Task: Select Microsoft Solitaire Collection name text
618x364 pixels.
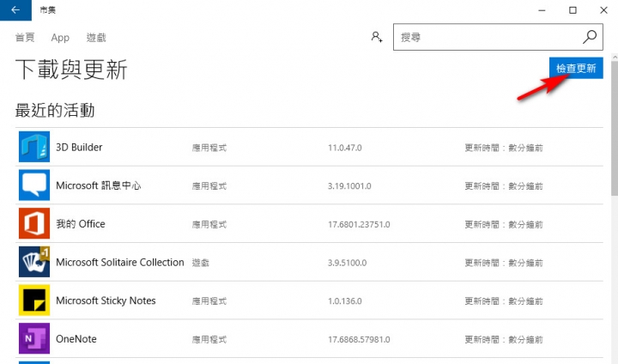Action: 120,262
